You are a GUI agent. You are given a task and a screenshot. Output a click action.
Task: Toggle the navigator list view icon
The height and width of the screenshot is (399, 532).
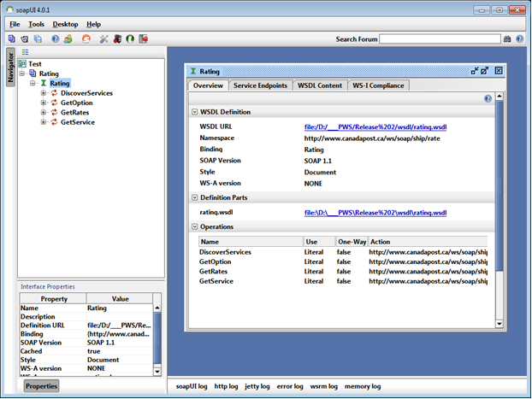[25, 52]
